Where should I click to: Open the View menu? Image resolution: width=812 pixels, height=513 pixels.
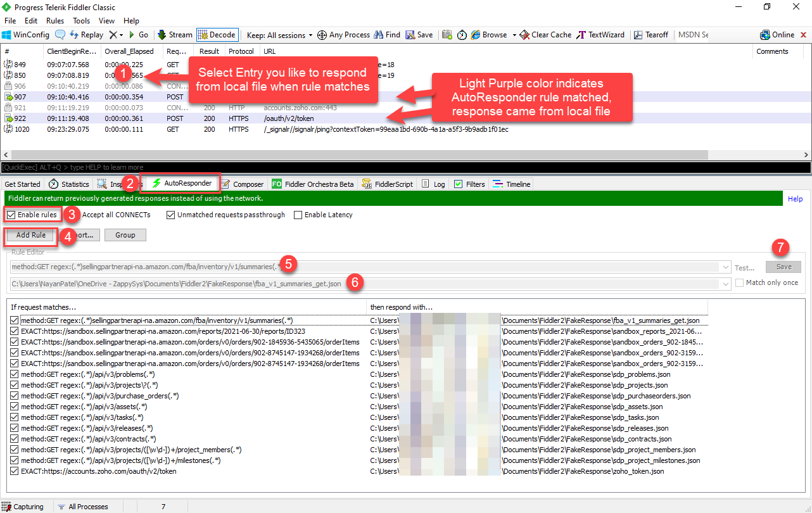(106, 21)
